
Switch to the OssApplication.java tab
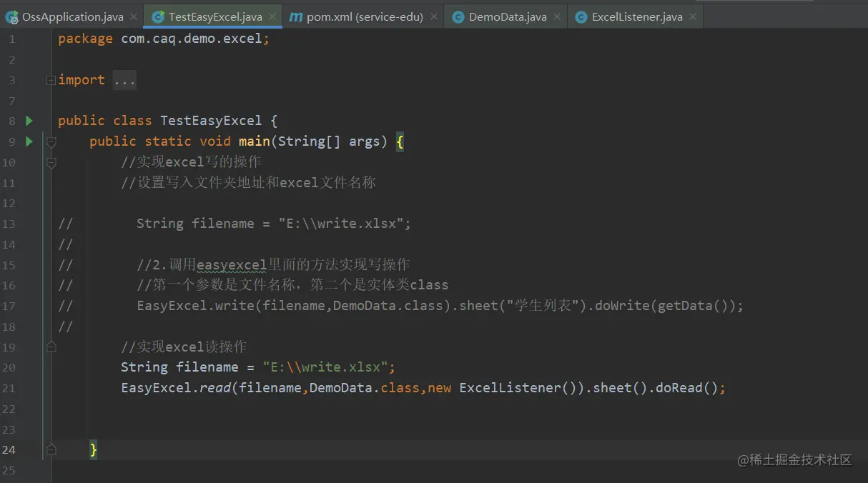[x=71, y=16]
